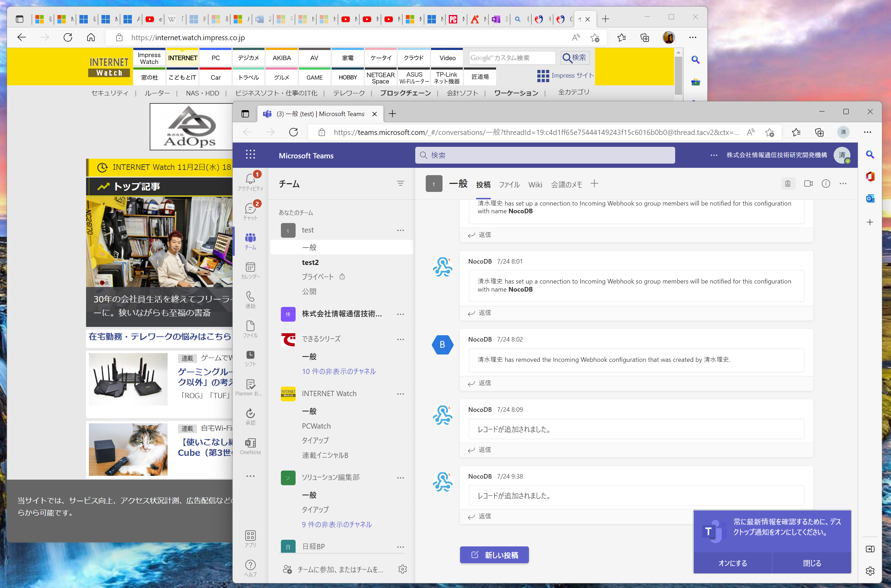This screenshot has width=891, height=588.
Task: Open manage teams settings gear icon
Action: click(x=402, y=569)
